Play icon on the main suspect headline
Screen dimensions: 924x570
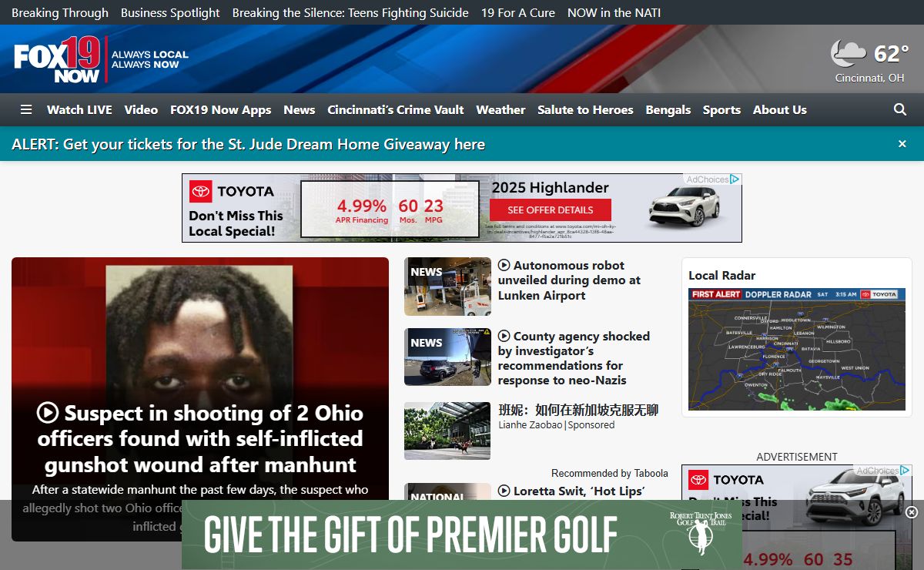click(48, 413)
